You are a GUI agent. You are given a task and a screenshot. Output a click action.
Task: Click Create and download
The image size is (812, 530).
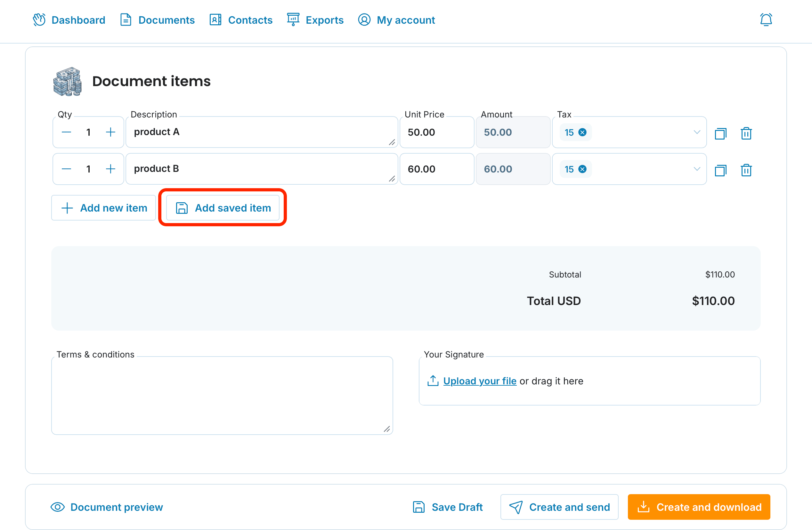click(x=699, y=507)
